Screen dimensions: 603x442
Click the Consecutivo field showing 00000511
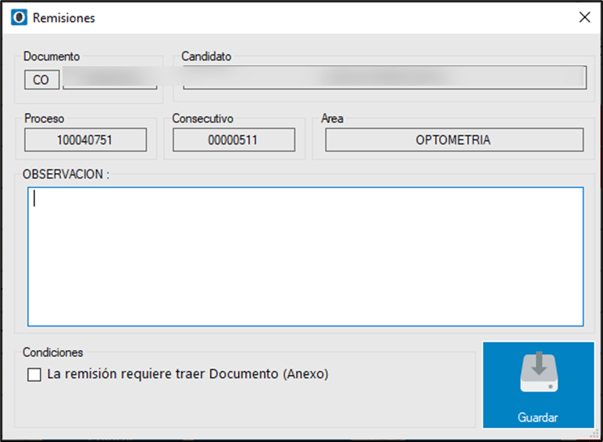(x=233, y=140)
